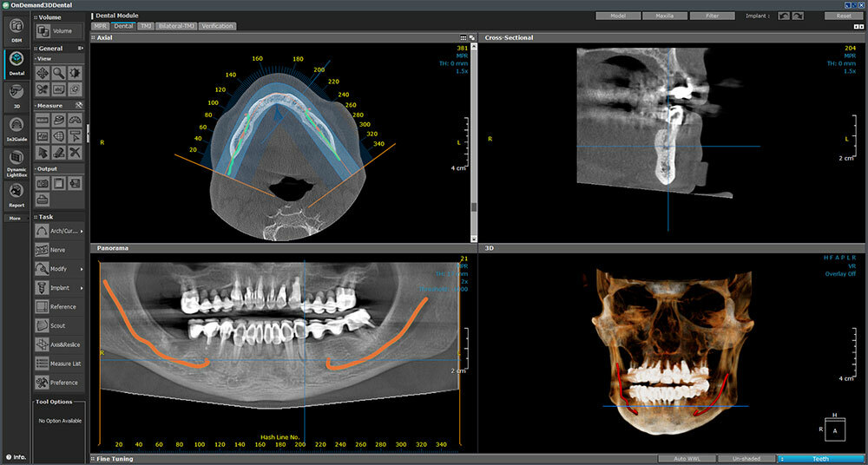Open the Dynamic LightBox module
868x465 pixels.
[16, 161]
